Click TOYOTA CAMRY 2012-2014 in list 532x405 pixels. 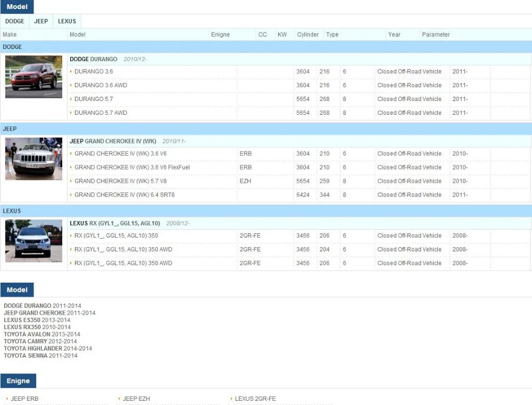coord(40,341)
